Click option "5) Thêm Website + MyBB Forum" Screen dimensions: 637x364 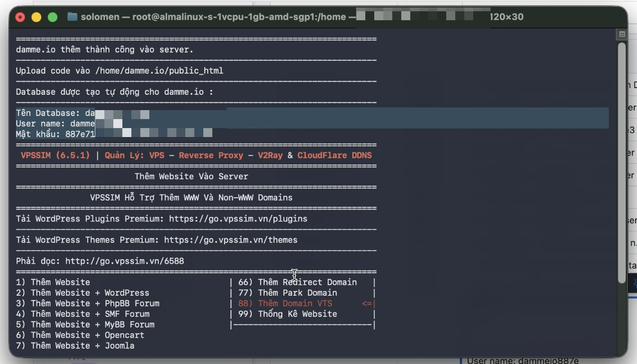tap(85, 324)
